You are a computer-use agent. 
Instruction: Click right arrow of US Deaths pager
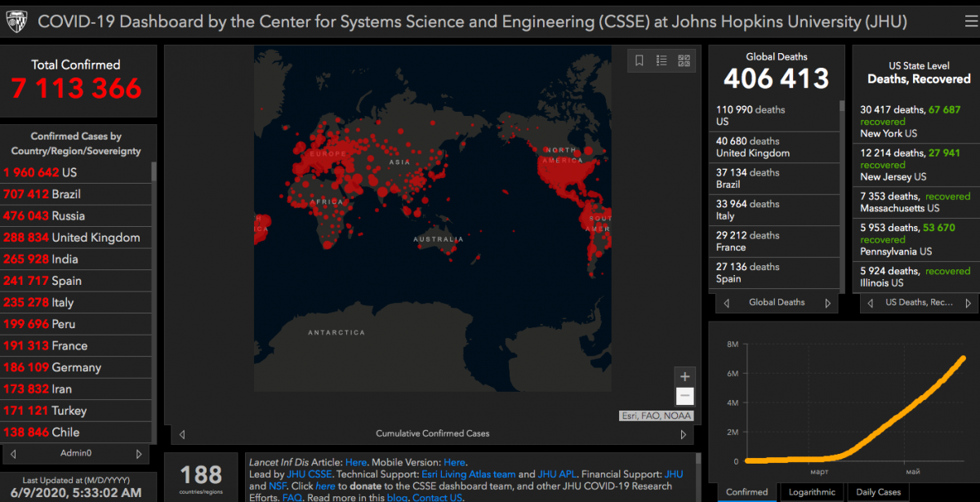pos(969,303)
